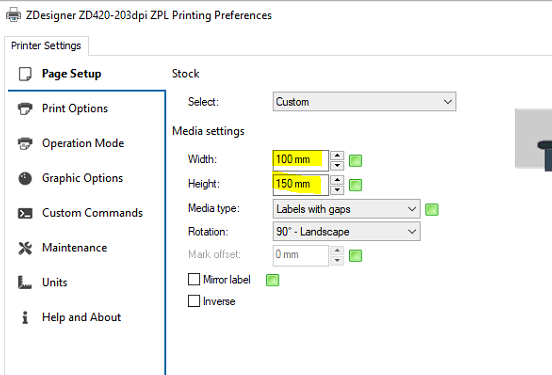Decrease Height using the down spinner arrow
The height and width of the screenshot is (375, 552).
337,189
